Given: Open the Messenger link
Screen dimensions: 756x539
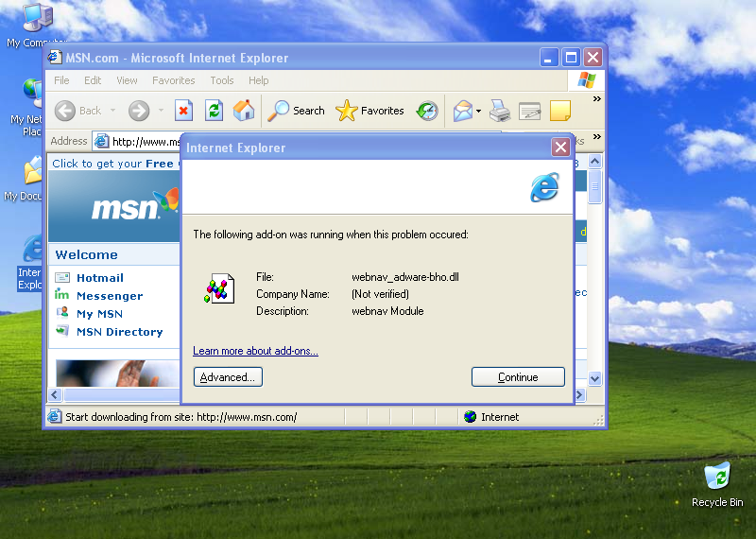Looking at the screenshot, I should pyautogui.click(x=110, y=296).
